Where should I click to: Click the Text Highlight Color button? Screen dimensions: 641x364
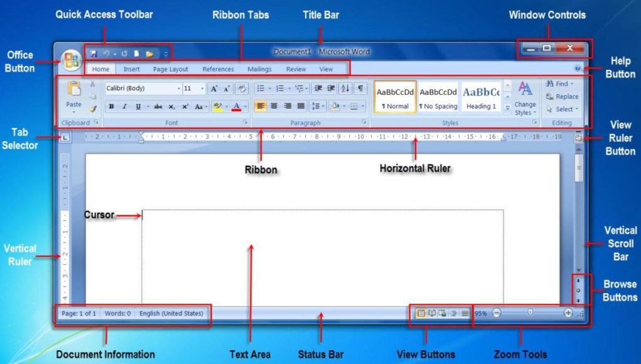pos(218,107)
